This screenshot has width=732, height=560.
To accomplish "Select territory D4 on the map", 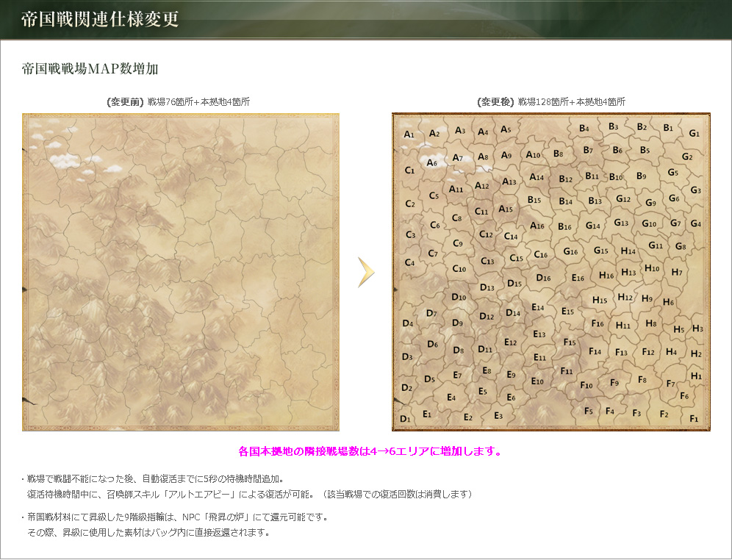I will click(x=408, y=323).
